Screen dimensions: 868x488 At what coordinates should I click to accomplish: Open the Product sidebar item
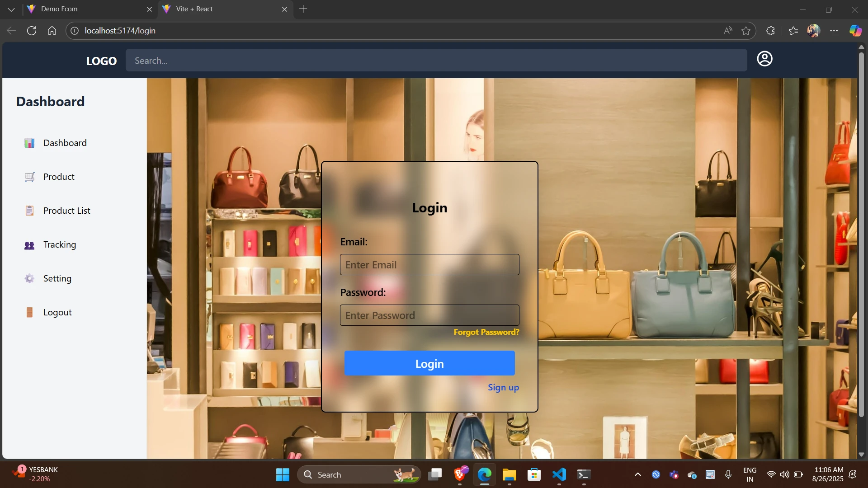pos(59,177)
